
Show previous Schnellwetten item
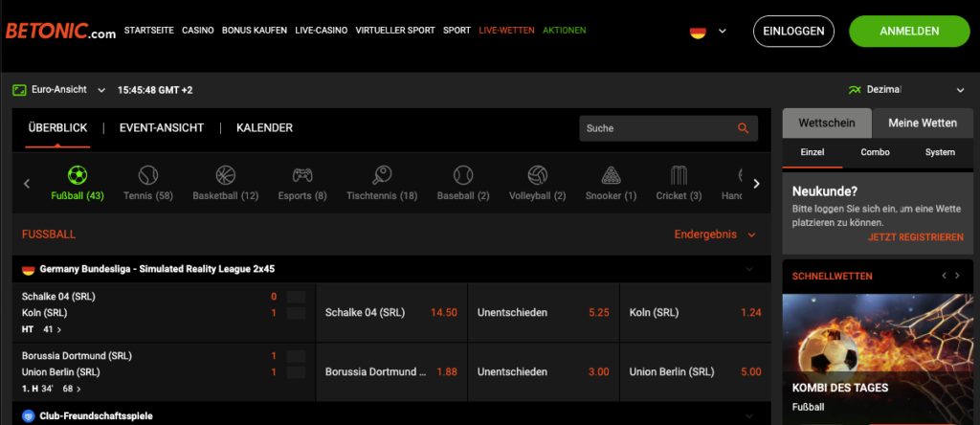[945, 276]
